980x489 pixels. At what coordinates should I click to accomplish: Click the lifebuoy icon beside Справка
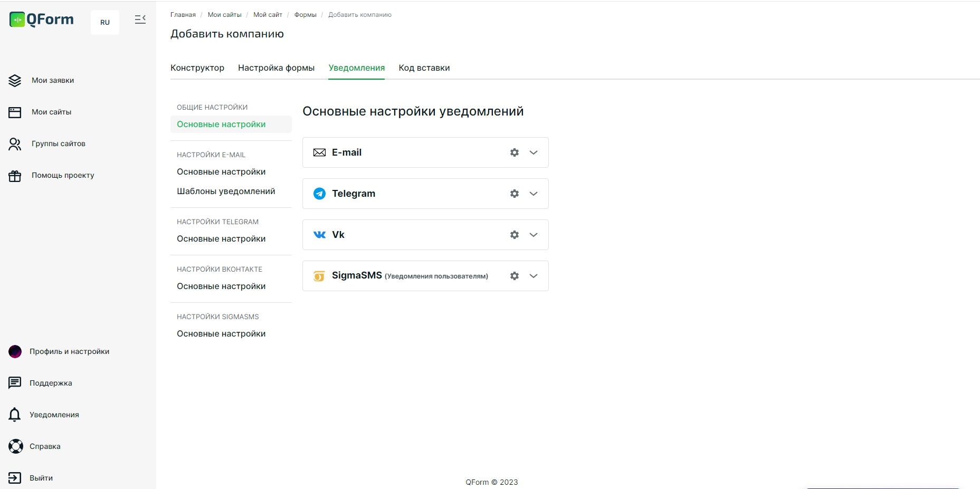click(16, 446)
